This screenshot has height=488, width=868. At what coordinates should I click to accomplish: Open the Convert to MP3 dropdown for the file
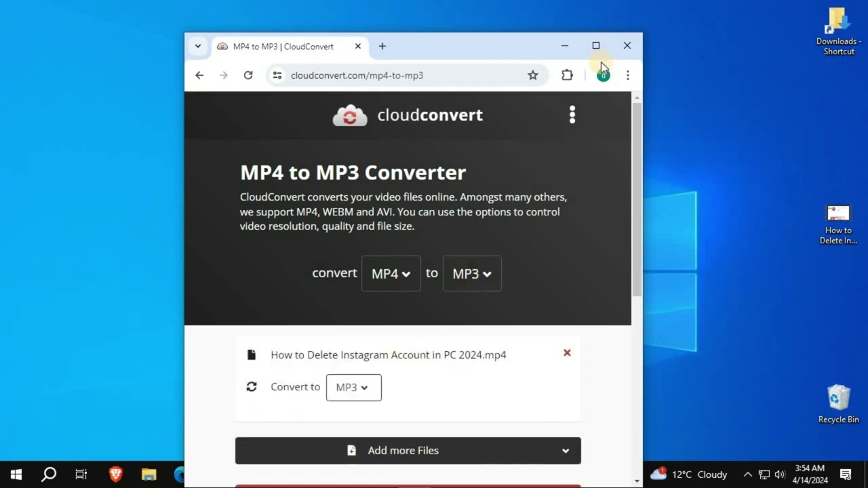coord(354,387)
